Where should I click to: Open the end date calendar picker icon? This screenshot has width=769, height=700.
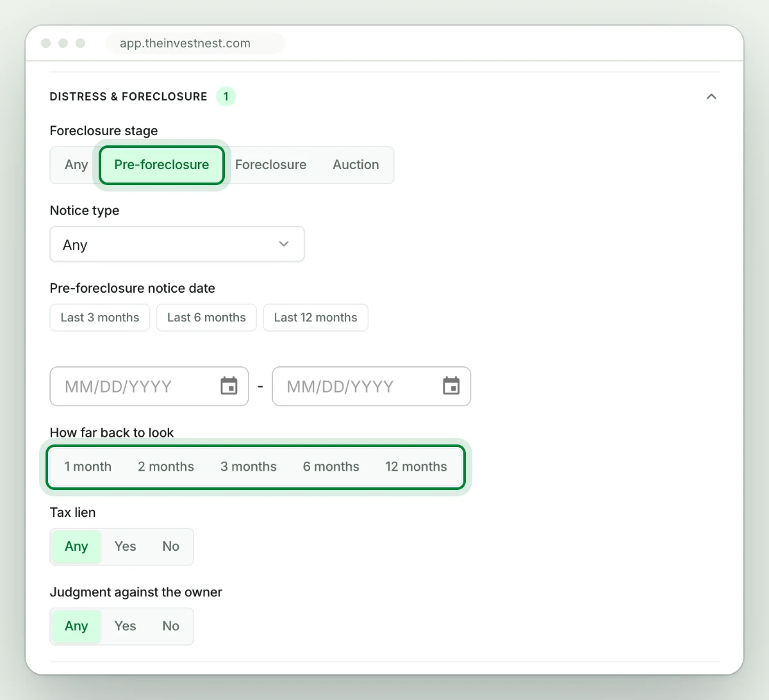click(x=451, y=386)
